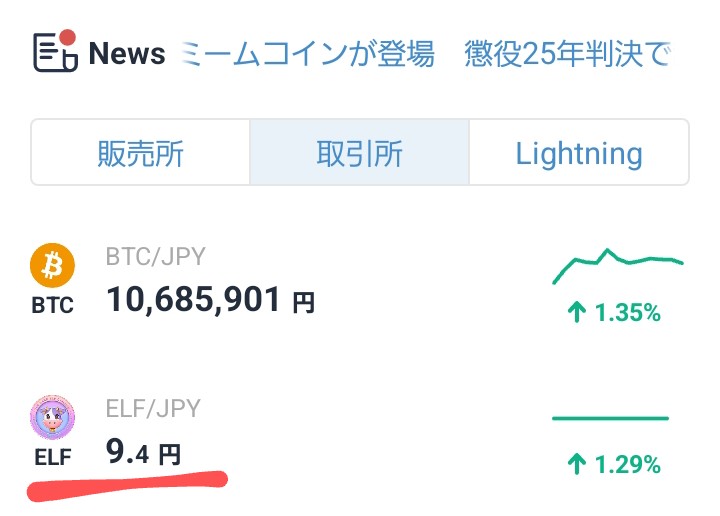Open the ELF flat sparkline chart

click(610, 418)
